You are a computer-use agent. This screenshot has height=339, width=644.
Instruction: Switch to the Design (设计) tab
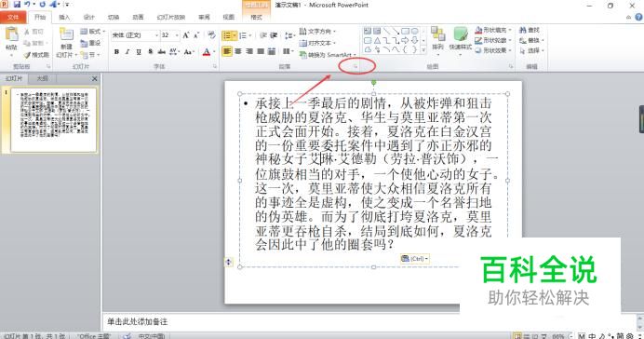click(88, 17)
